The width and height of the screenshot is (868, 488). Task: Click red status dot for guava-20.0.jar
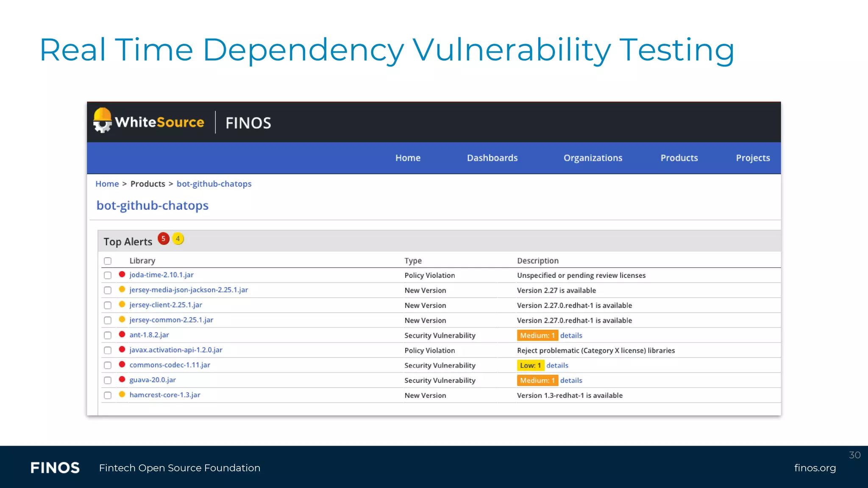(x=122, y=380)
